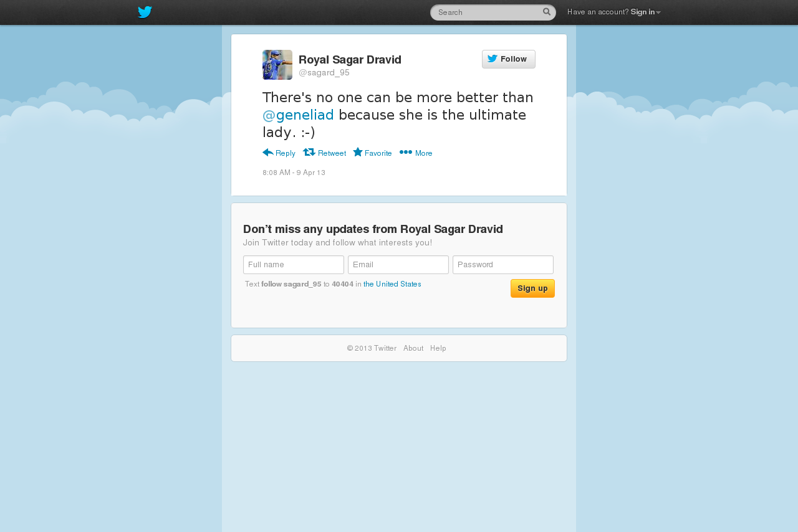The image size is (798, 532).
Task: Click the text Join Twitter today
Action: 337,242
